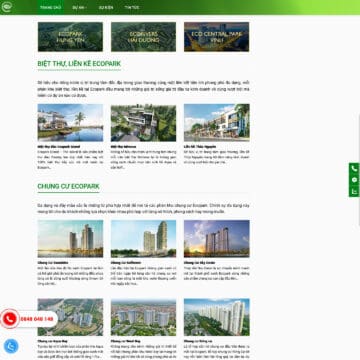This screenshot has height=360, width=360.
Task: Click the red phone call icon
Action: (x=9, y=319)
